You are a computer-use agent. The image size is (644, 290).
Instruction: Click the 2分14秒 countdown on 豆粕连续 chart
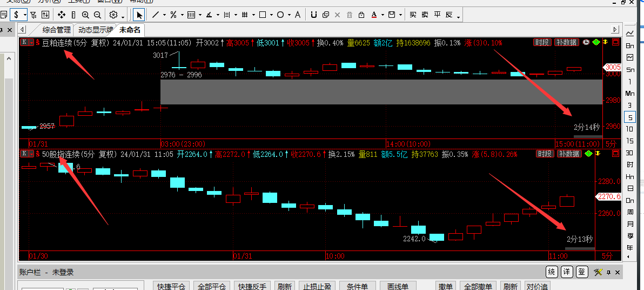coord(587,127)
